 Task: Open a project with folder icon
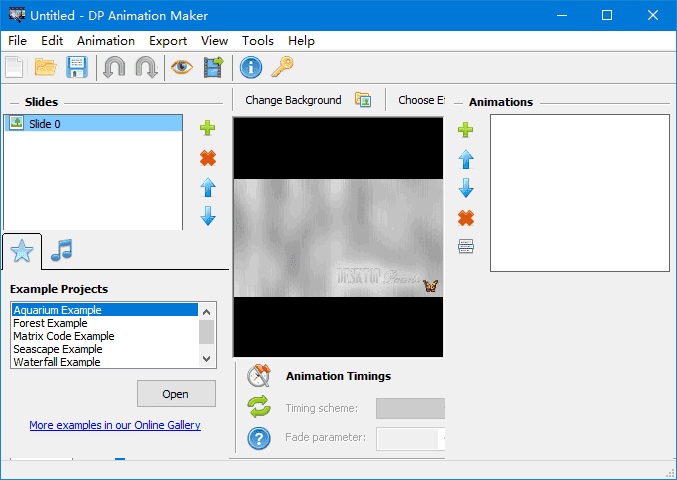pos(46,67)
